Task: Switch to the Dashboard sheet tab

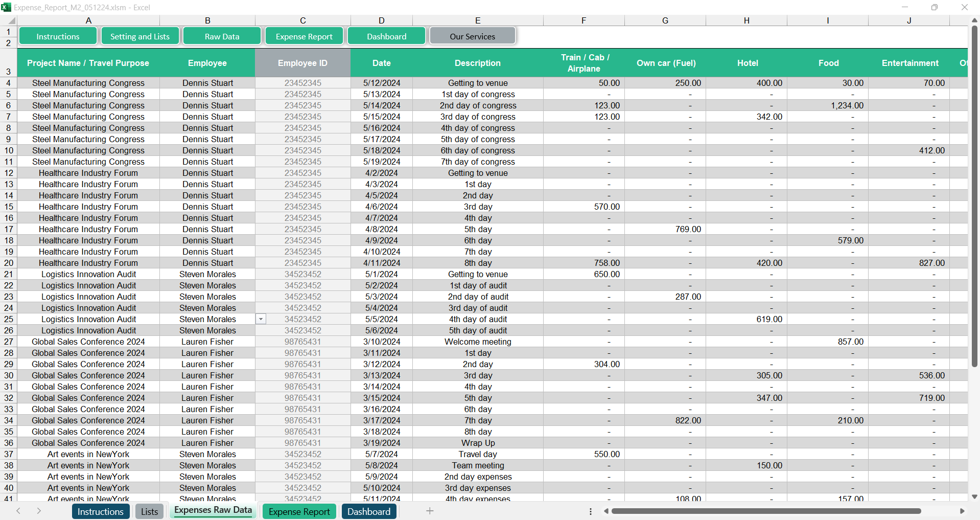Action: (x=368, y=511)
